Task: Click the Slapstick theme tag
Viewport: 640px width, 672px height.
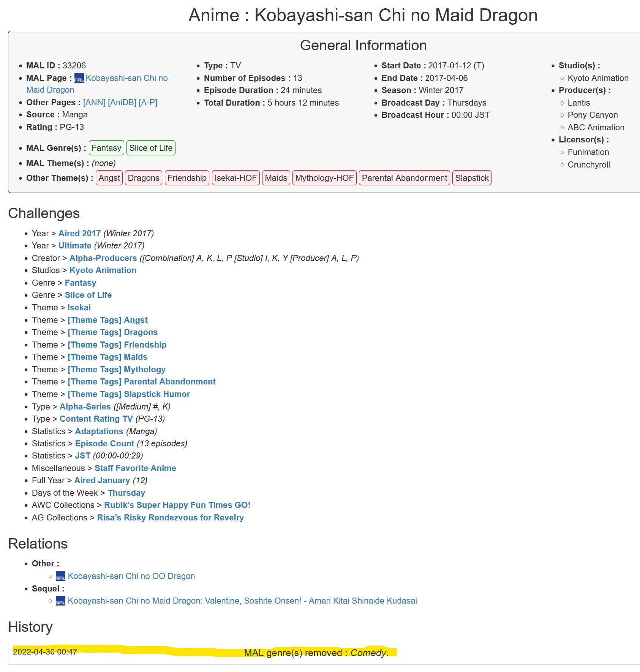Action: (x=472, y=178)
